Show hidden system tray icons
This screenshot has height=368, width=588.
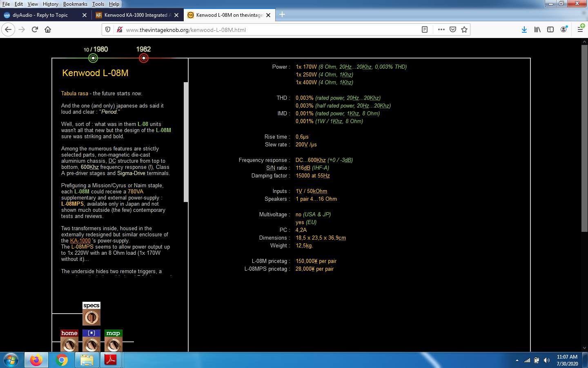tap(517, 360)
